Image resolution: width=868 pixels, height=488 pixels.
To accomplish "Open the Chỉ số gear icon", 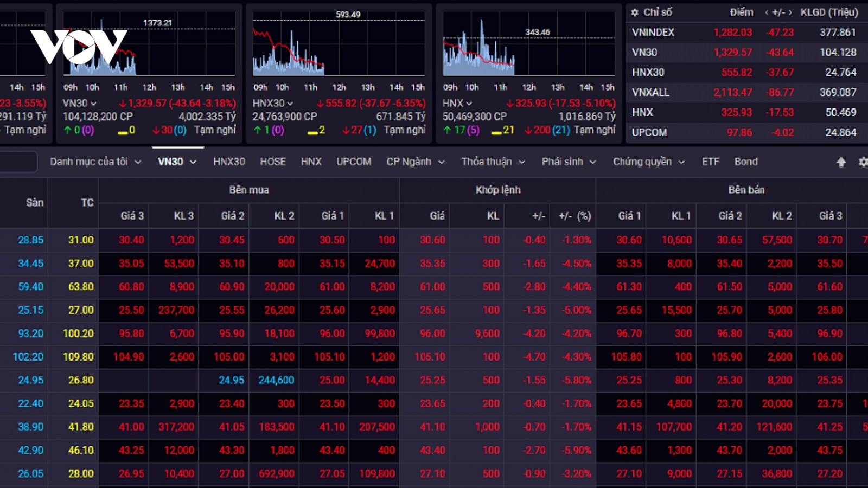I will 635,12.
